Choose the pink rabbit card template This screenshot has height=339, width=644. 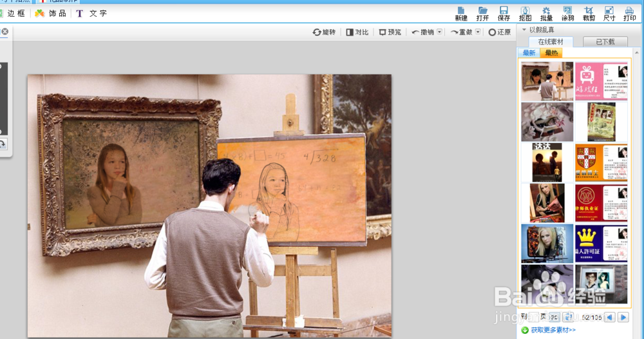tap(601, 81)
